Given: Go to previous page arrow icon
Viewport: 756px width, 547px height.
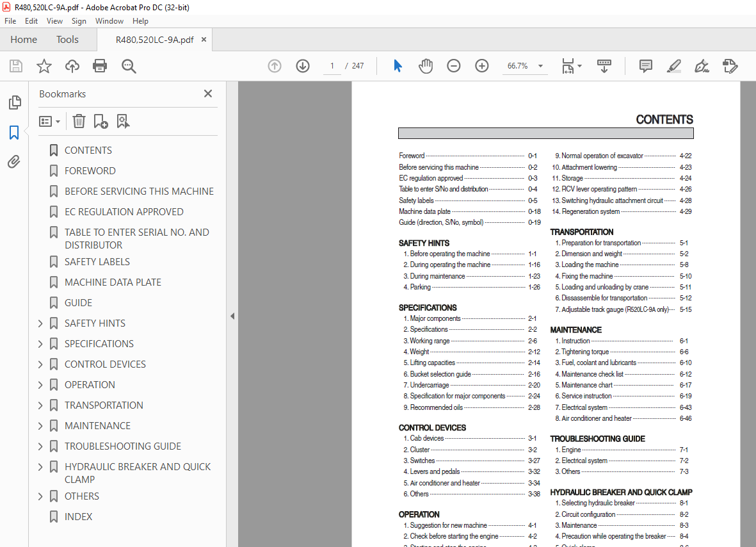Looking at the screenshot, I should pos(275,66).
